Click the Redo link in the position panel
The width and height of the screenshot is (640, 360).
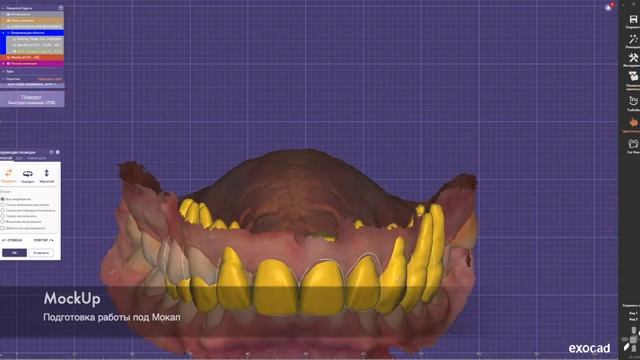click(x=43, y=240)
